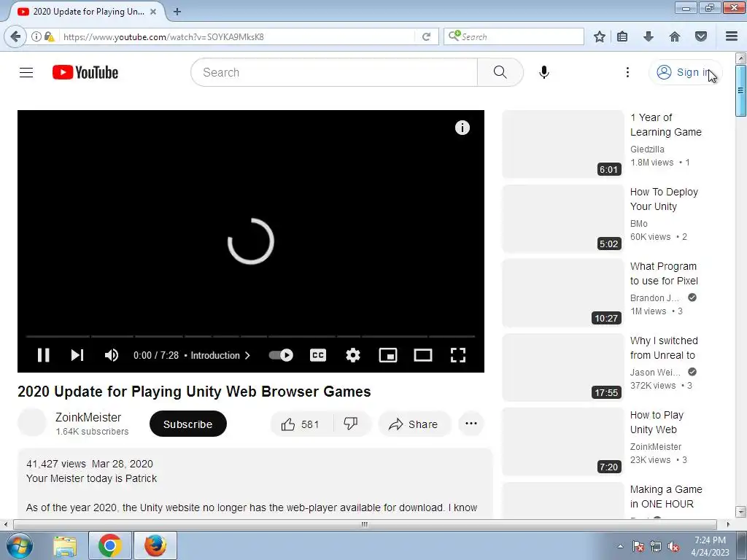Click the scroll right arrow
This screenshot has width=747, height=560.
point(728,524)
